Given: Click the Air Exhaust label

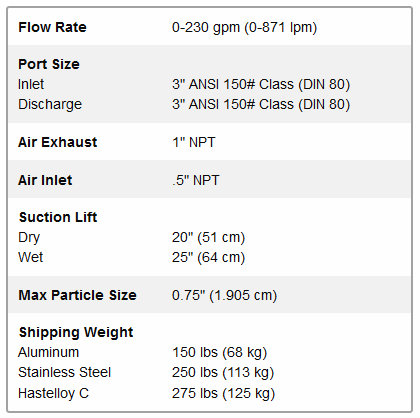Looking at the screenshot, I should click(x=58, y=142).
